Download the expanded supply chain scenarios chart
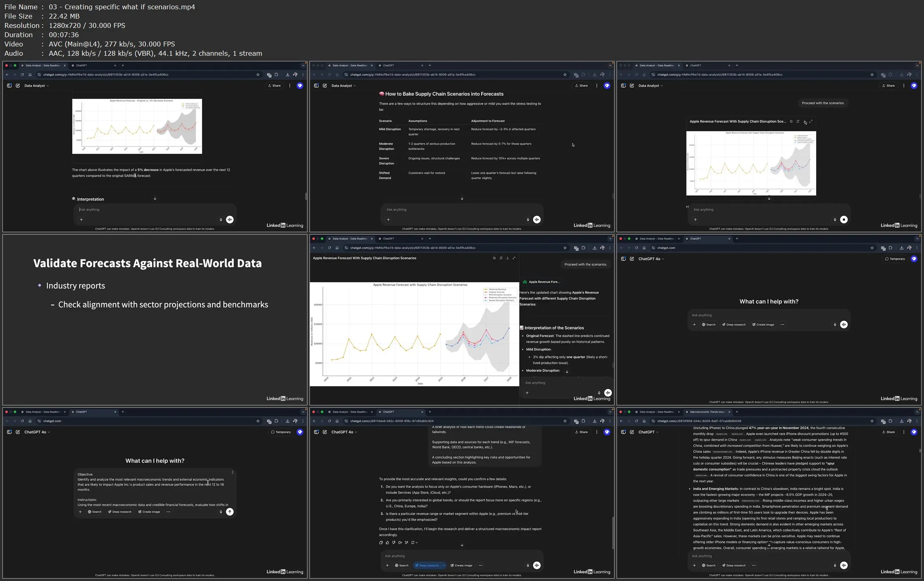The height and width of the screenshot is (581, 924). (x=507, y=258)
